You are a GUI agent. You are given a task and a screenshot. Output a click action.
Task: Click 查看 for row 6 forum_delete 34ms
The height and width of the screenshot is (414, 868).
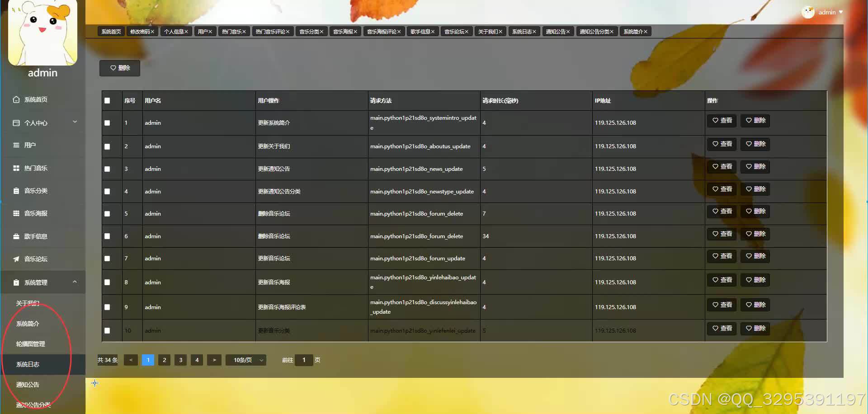coord(722,234)
